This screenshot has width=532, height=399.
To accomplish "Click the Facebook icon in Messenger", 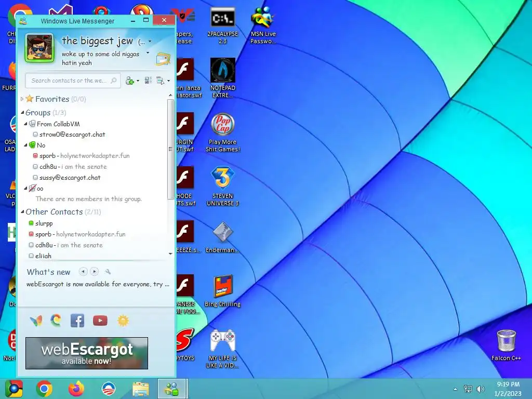I will (77, 321).
